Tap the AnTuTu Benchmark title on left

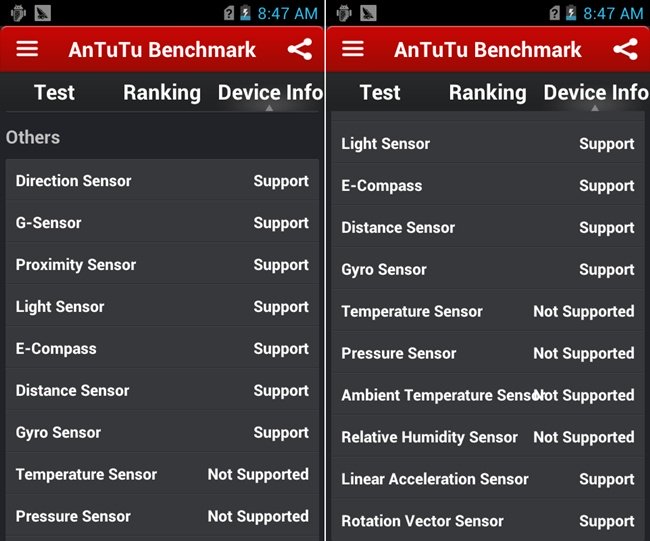pyautogui.click(x=162, y=50)
